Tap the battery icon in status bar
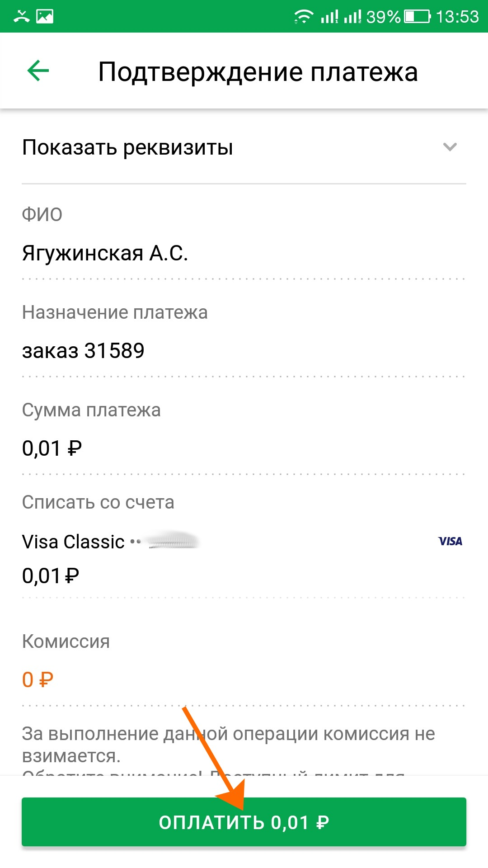The image size is (488, 868). [x=417, y=17]
